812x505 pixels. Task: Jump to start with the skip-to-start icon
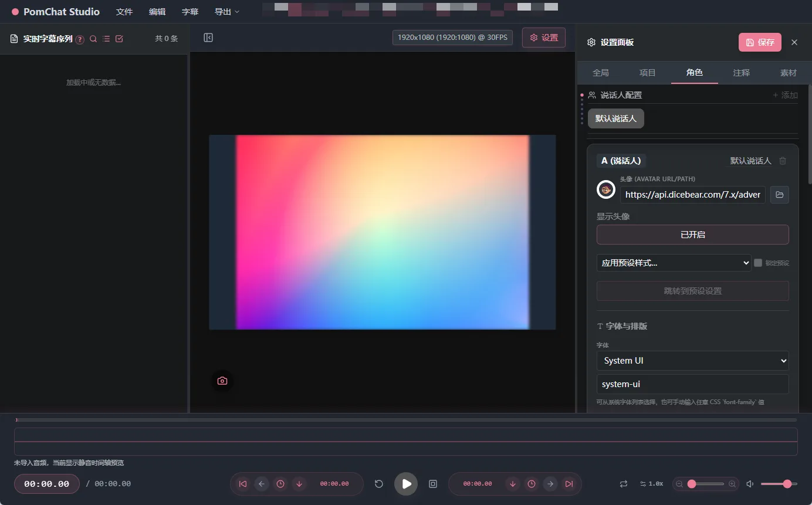(243, 484)
